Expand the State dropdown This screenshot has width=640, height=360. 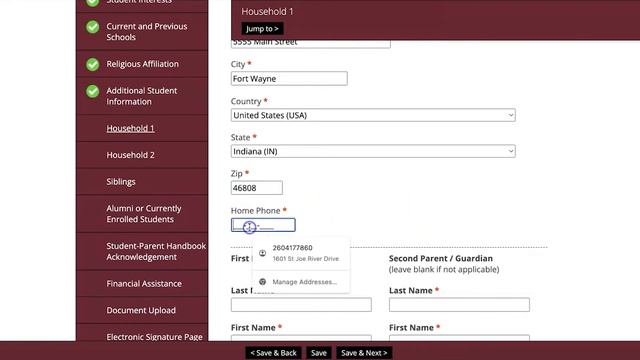point(373,151)
